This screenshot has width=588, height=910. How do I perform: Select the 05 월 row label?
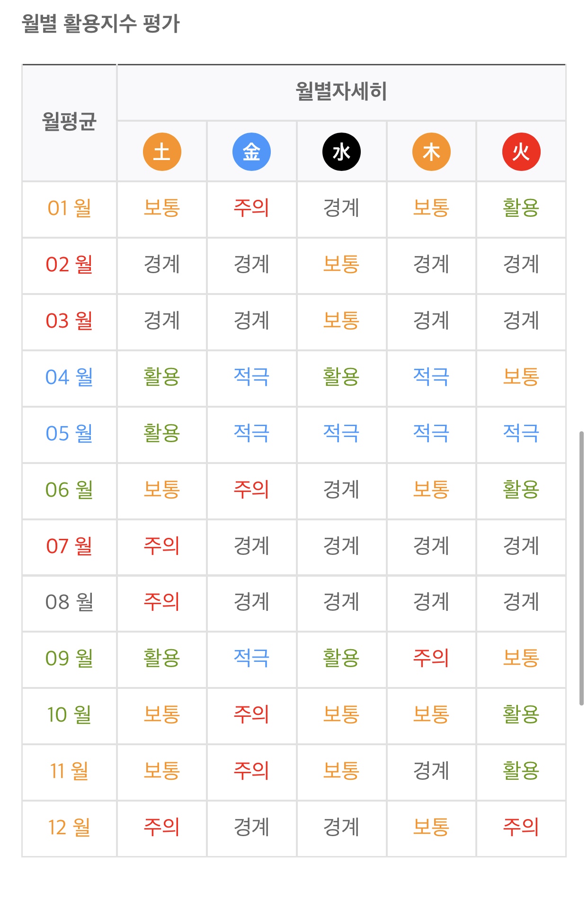pos(69,434)
